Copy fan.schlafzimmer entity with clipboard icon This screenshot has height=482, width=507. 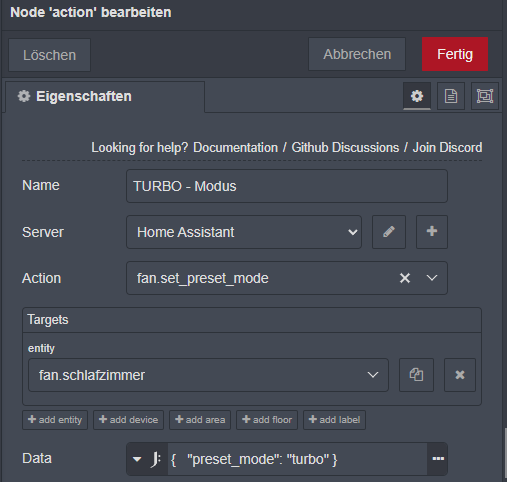click(x=416, y=375)
